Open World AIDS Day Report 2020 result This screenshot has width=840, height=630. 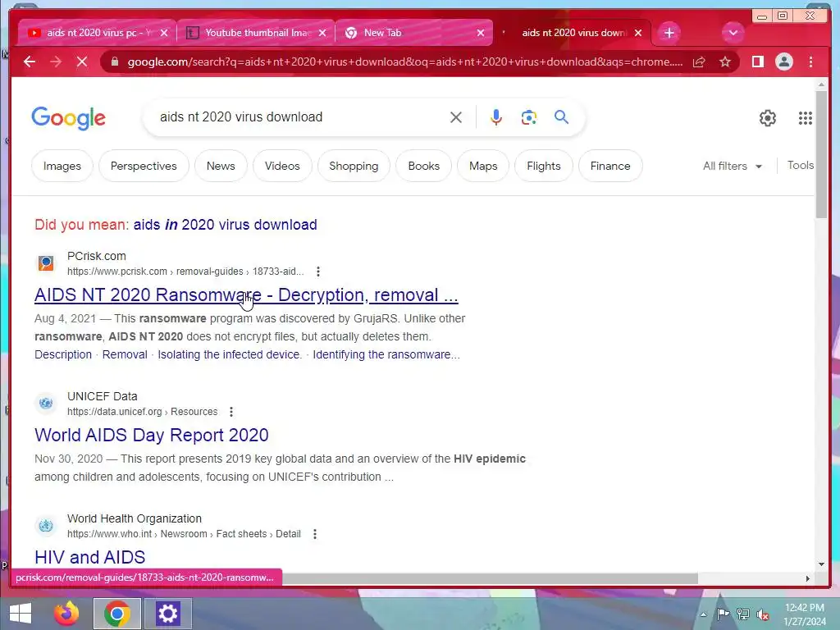pyautogui.click(x=152, y=435)
